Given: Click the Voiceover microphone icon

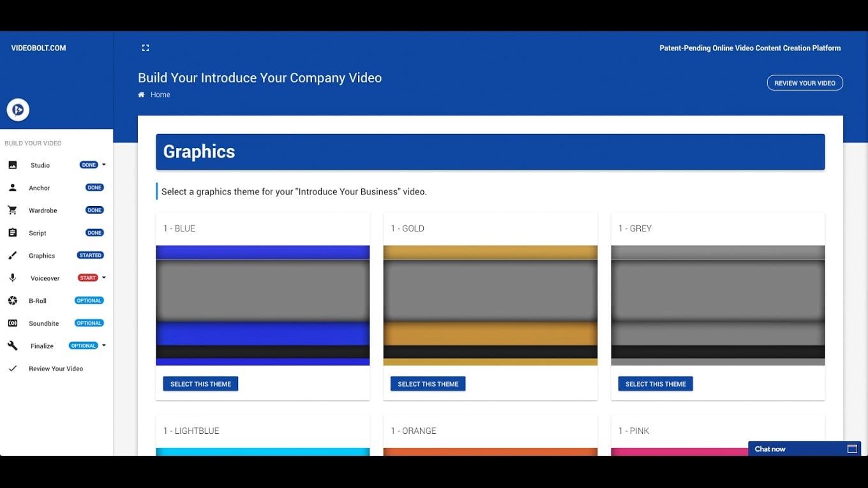Looking at the screenshot, I should (13, 278).
